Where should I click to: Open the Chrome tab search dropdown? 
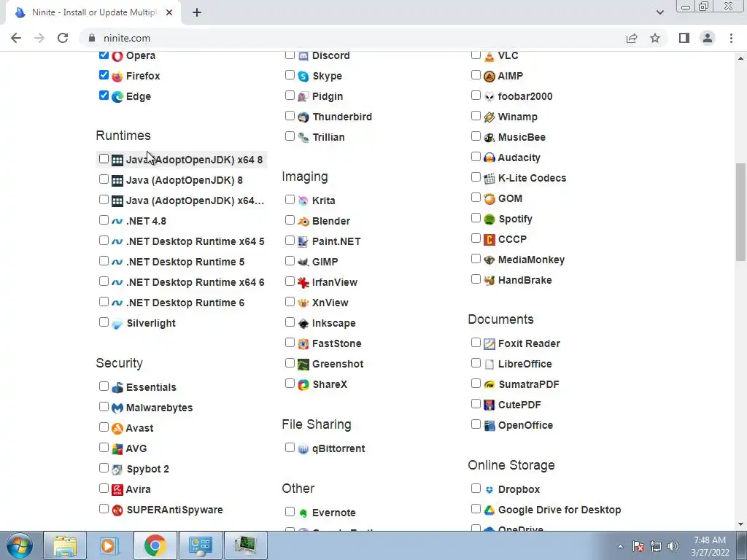coord(659,12)
